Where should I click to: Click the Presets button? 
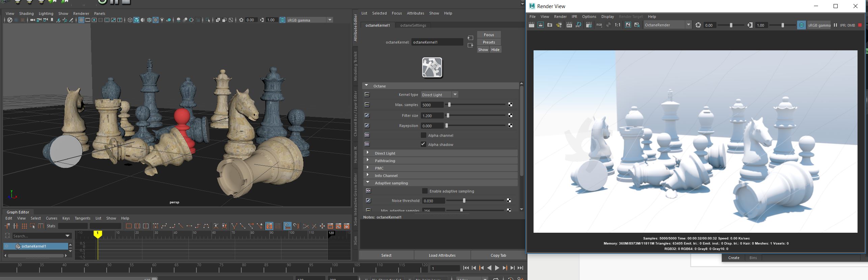(489, 42)
